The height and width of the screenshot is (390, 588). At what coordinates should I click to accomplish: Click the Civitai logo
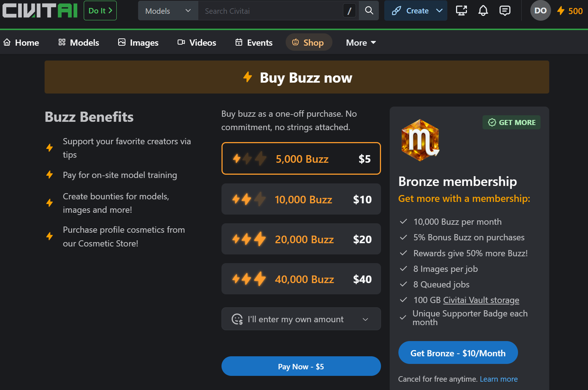tap(40, 11)
